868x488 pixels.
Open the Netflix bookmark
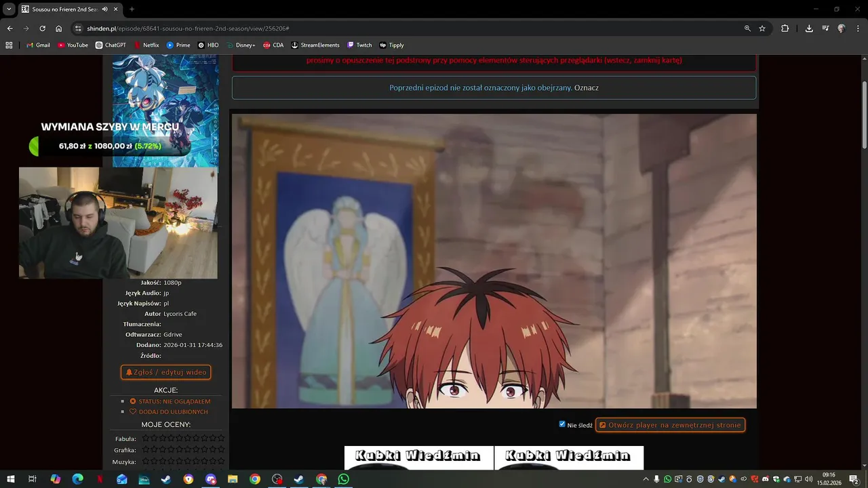click(x=146, y=45)
